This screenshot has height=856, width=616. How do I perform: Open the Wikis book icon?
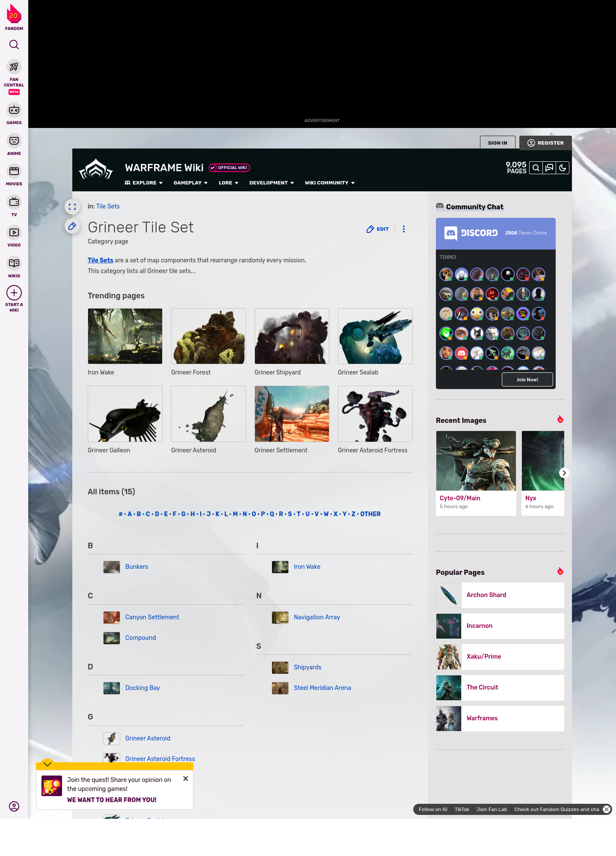pyautogui.click(x=14, y=263)
